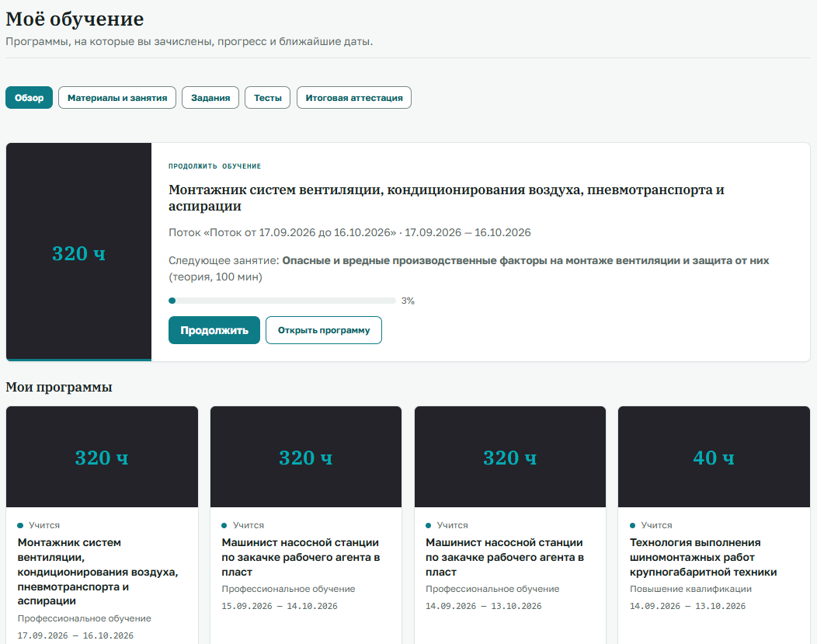This screenshot has width=817, height=644.
Task: Click the Продолжить button
Action: pos(214,330)
